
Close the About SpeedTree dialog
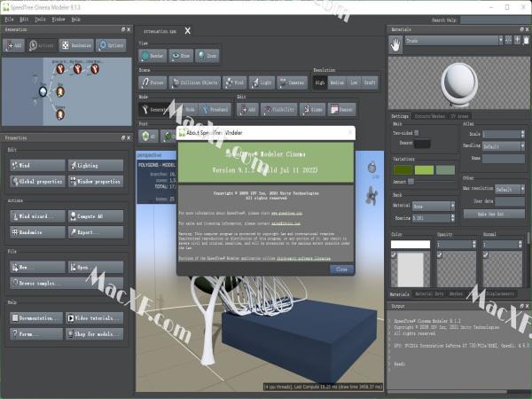click(341, 270)
